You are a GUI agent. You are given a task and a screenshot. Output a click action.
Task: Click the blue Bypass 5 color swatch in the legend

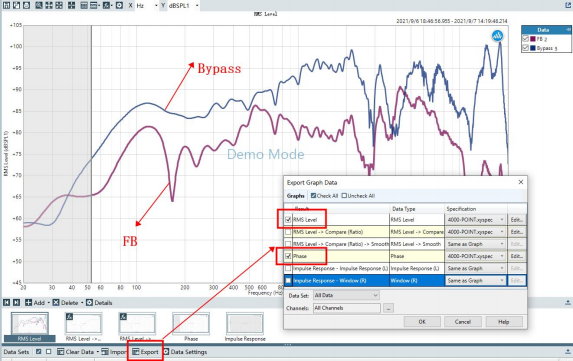(533, 48)
